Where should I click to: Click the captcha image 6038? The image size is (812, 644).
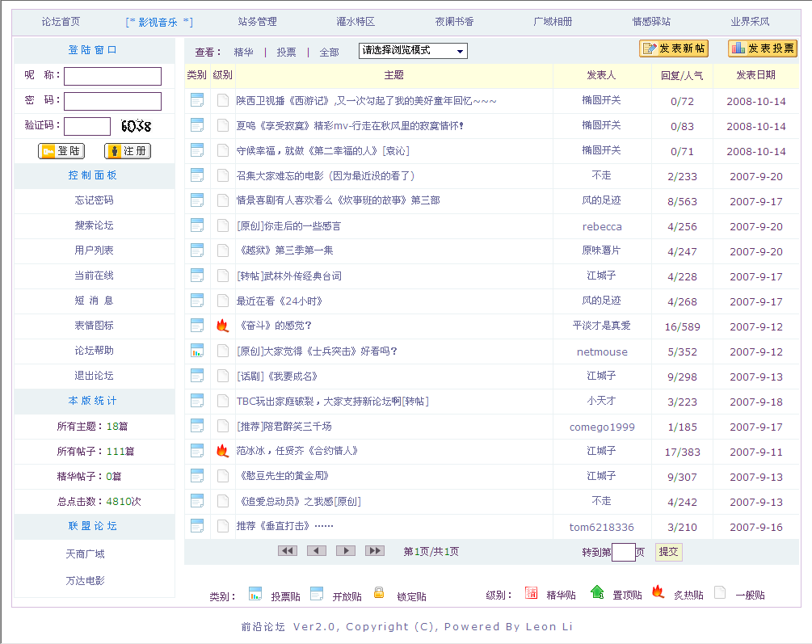[x=137, y=126]
